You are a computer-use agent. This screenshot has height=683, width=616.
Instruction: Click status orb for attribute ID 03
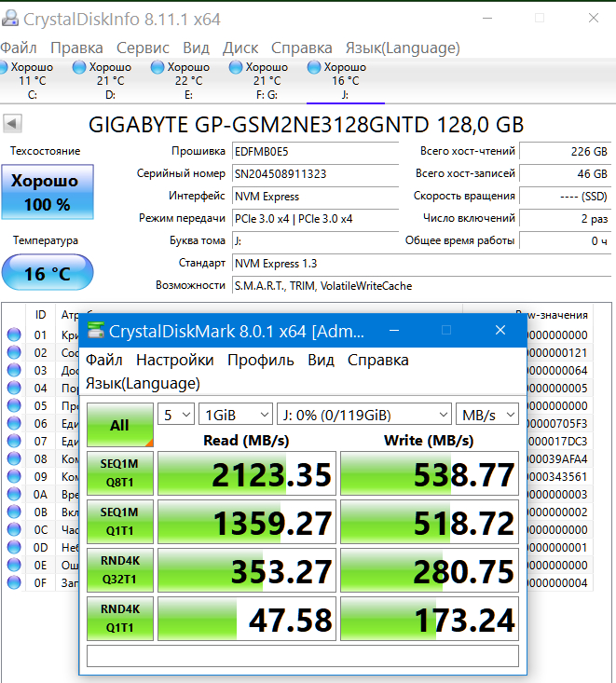click(x=14, y=370)
